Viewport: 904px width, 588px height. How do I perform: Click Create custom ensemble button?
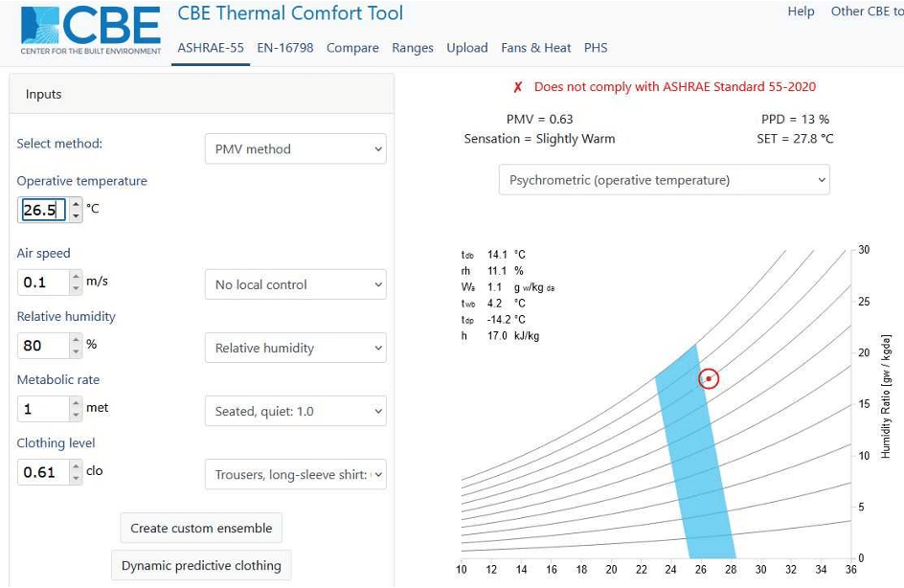pyautogui.click(x=201, y=528)
